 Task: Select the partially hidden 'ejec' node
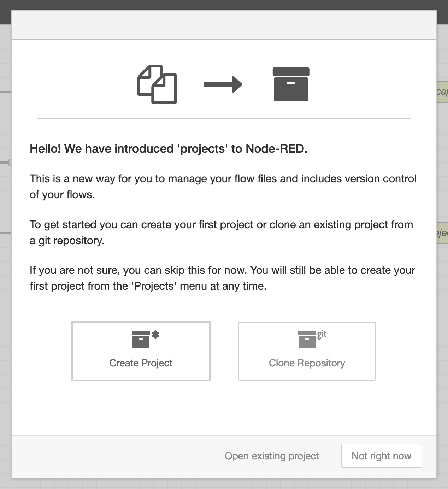click(442, 233)
